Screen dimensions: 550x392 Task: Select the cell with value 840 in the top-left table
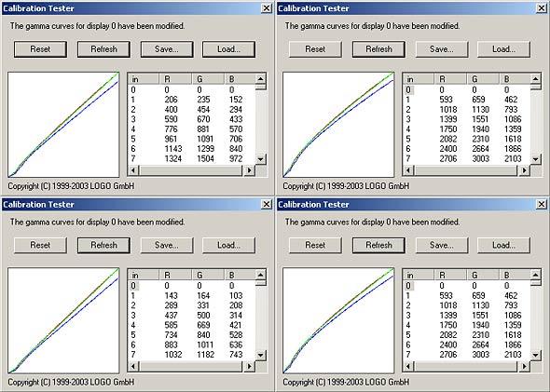236,149
